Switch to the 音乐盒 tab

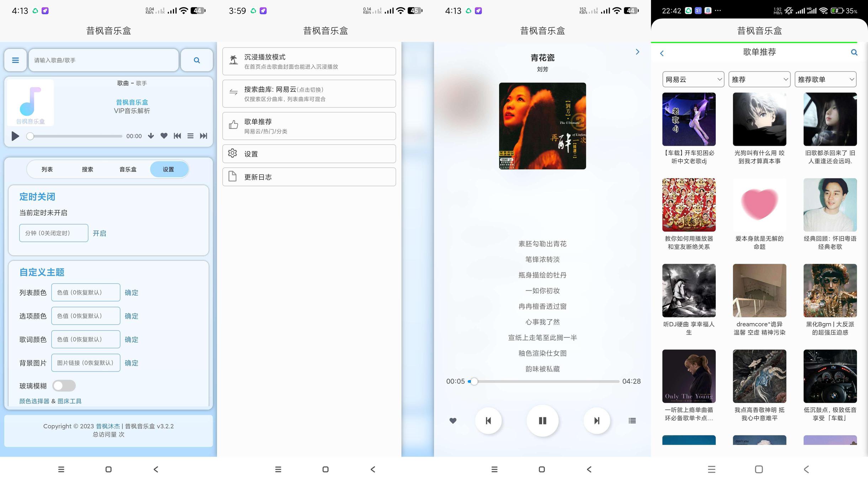coord(128,169)
